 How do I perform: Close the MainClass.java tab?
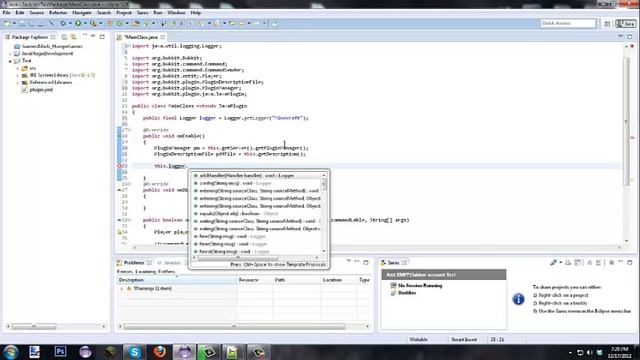pos(163,37)
